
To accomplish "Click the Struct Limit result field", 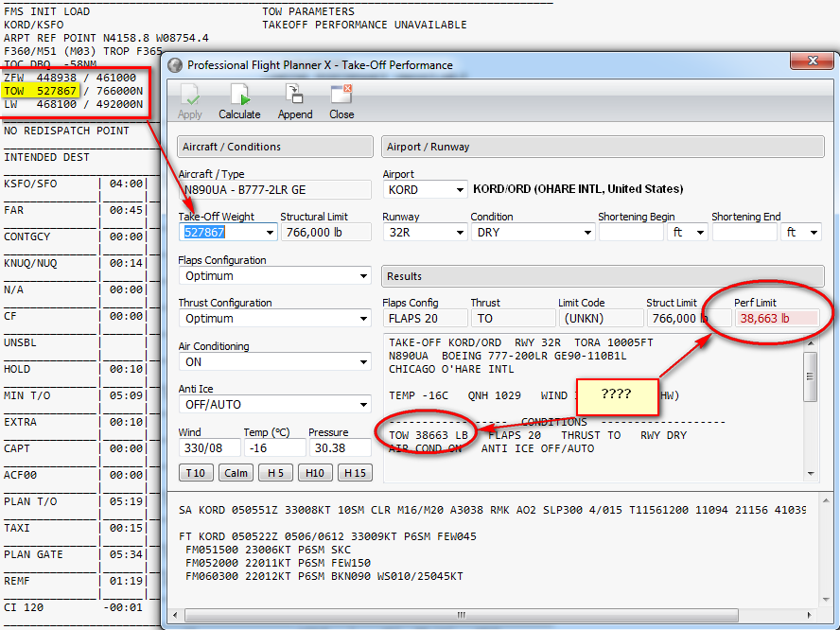I will [689, 318].
